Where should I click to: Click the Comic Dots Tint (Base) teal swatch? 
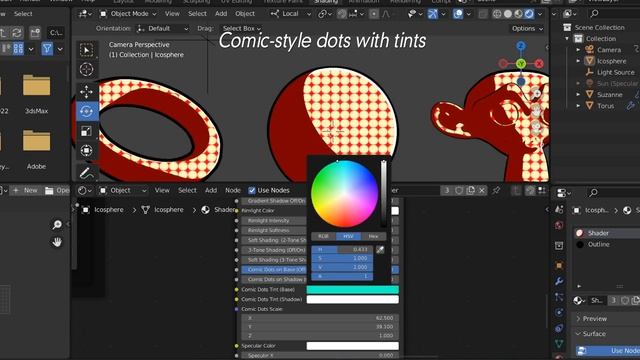point(353,289)
